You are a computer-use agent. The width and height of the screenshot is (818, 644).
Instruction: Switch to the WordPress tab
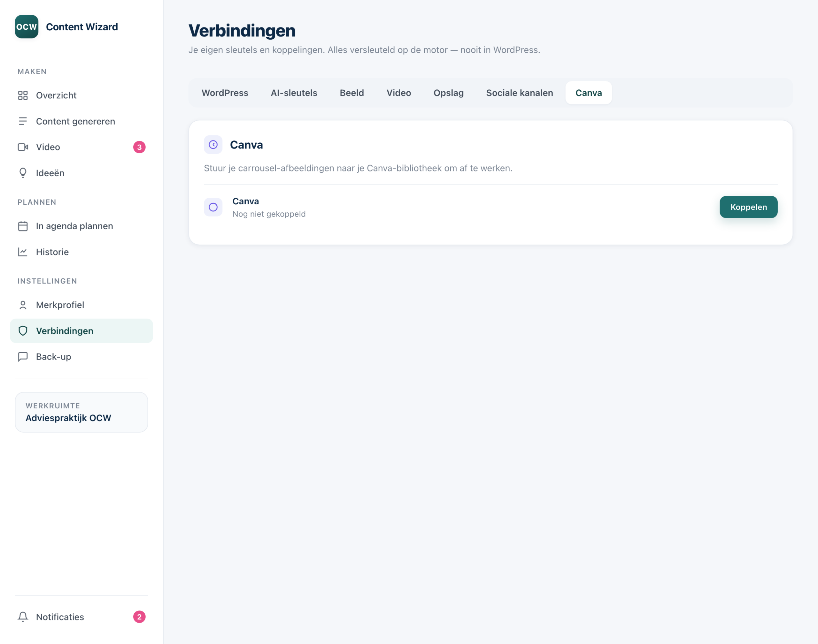(x=225, y=93)
